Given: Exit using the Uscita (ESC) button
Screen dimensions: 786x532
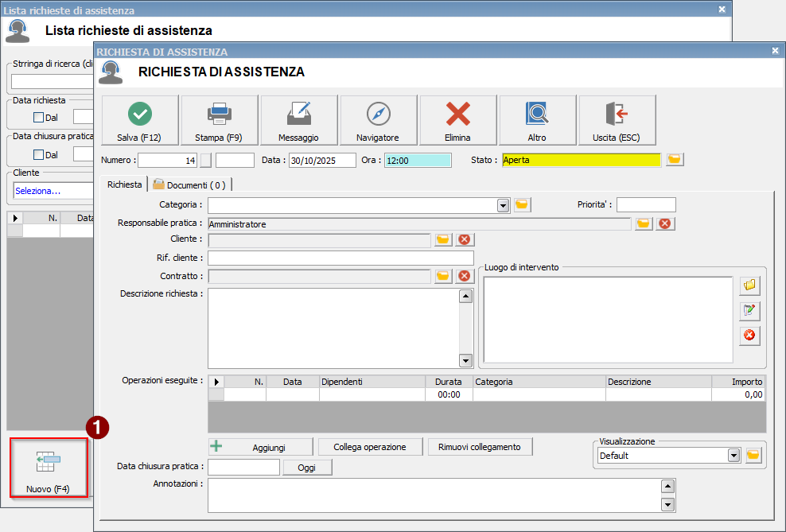Looking at the screenshot, I should 617,120.
